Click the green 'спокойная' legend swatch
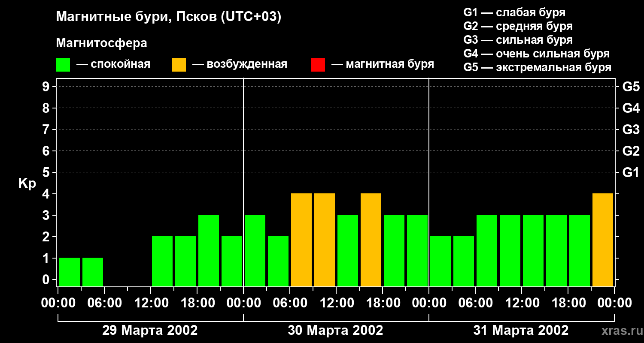 [63, 65]
